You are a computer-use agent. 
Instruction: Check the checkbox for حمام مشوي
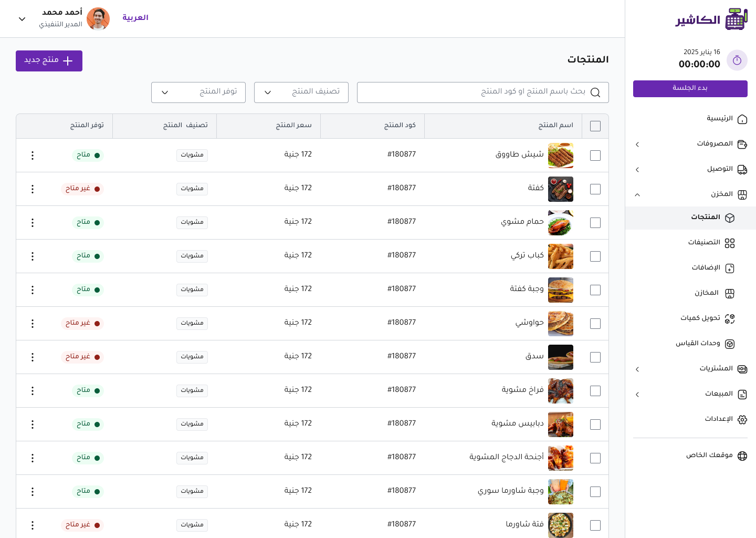[x=595, y=223]
